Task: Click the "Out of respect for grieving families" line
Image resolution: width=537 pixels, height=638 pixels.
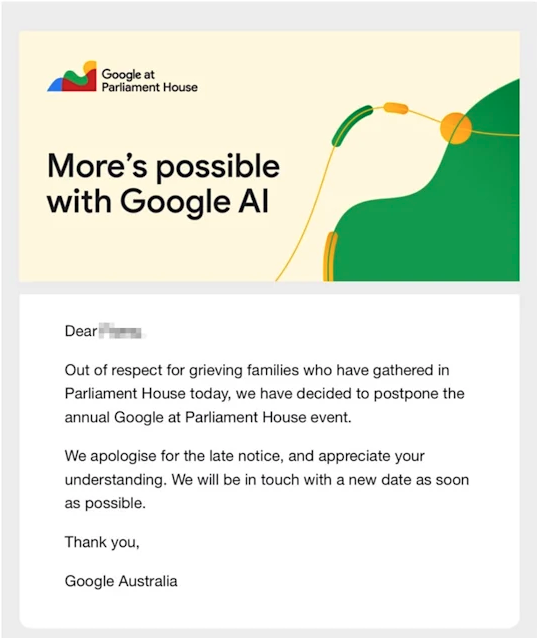Action: tap(257, 371)
